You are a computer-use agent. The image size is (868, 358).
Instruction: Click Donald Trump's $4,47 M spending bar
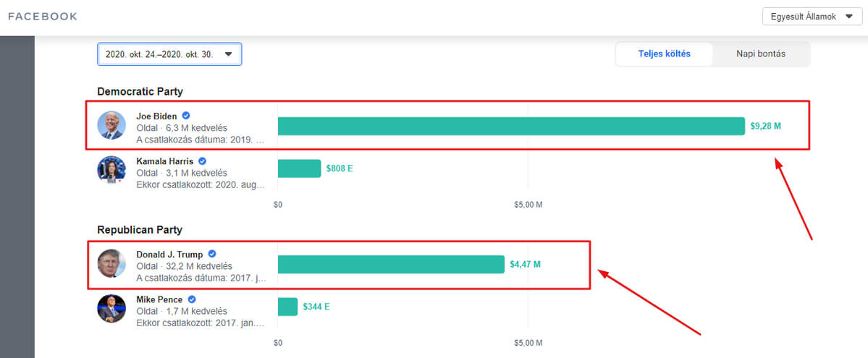(391, 264)
